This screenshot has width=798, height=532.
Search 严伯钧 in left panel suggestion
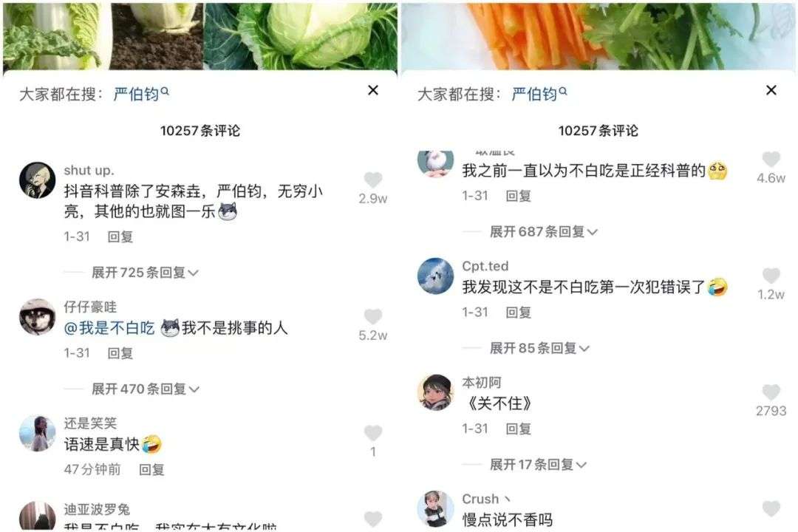click(141, 94)
